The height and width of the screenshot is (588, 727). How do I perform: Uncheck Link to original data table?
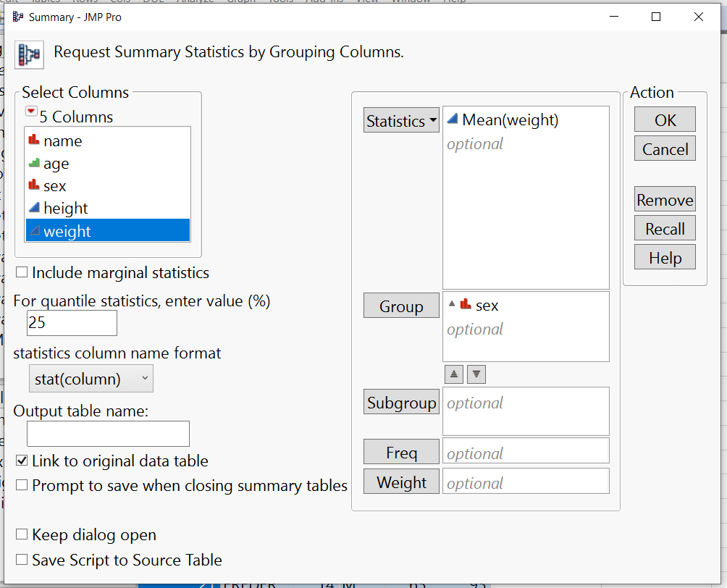coord(21,461)
